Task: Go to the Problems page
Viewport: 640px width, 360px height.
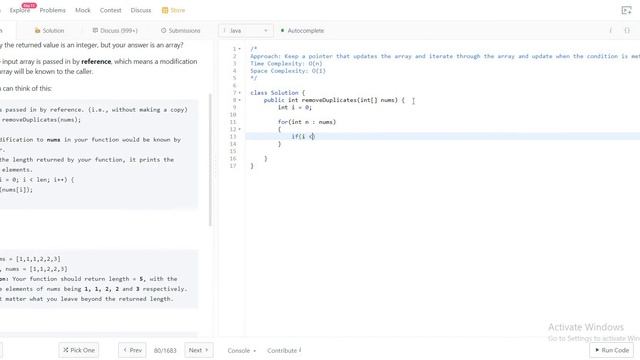Action: pyautogui.click(x=52, y=10)
